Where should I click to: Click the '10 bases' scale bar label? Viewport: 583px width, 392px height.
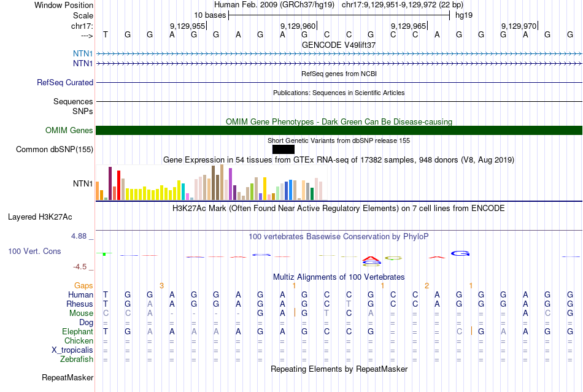(210, 15)
